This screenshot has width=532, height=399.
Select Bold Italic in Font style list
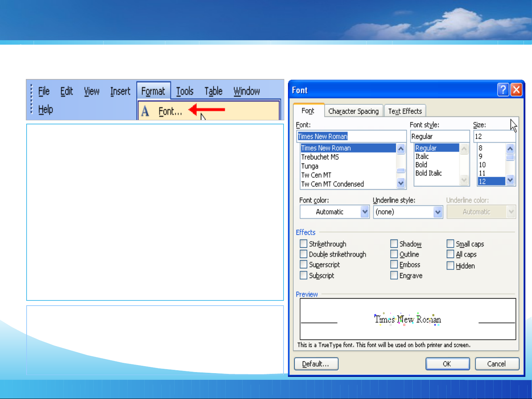[x=428, y=173]
